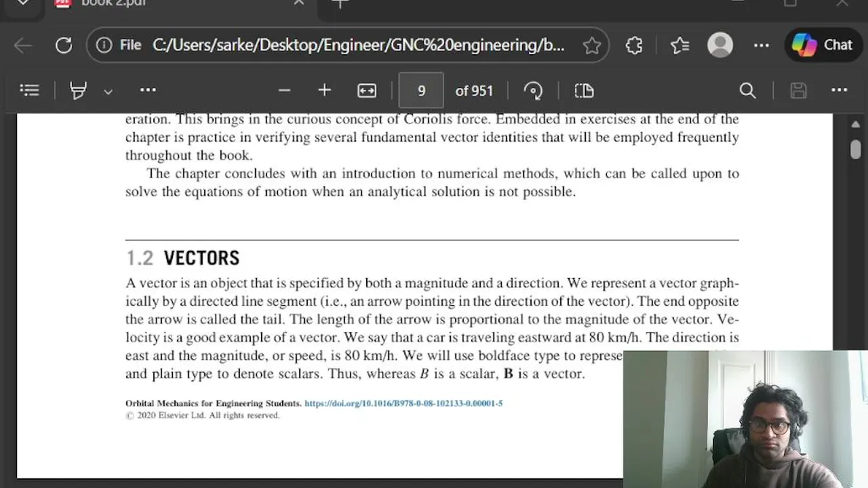Click the page number field showing 9
868x488 pixels.
(421, 90)
